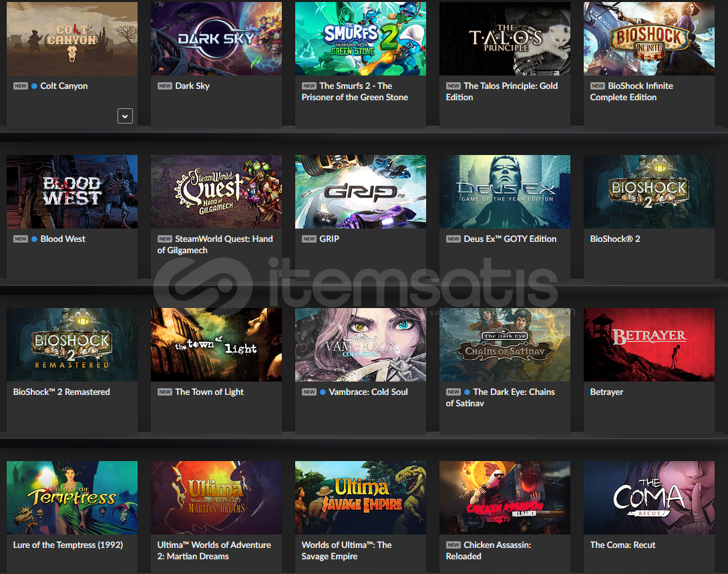728x574 pixels.
Task: Click 'Vambrace: Cold Soul' title text
Action: coord(368,392)
